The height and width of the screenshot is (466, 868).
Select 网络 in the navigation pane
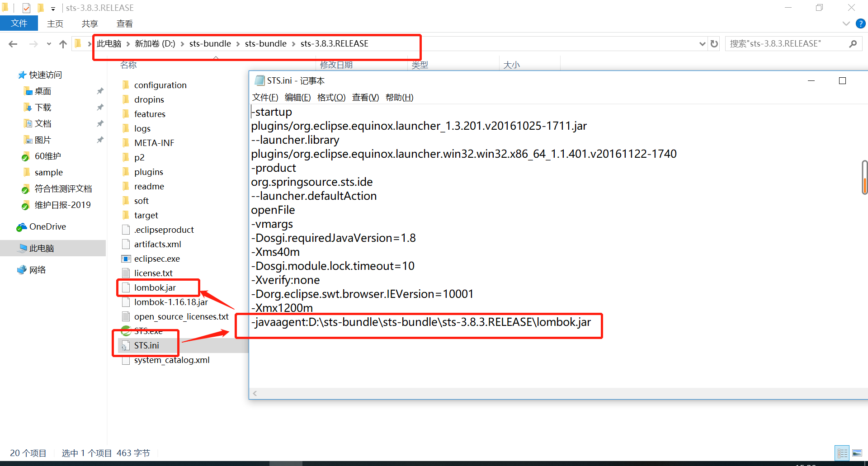pos(38,270)
